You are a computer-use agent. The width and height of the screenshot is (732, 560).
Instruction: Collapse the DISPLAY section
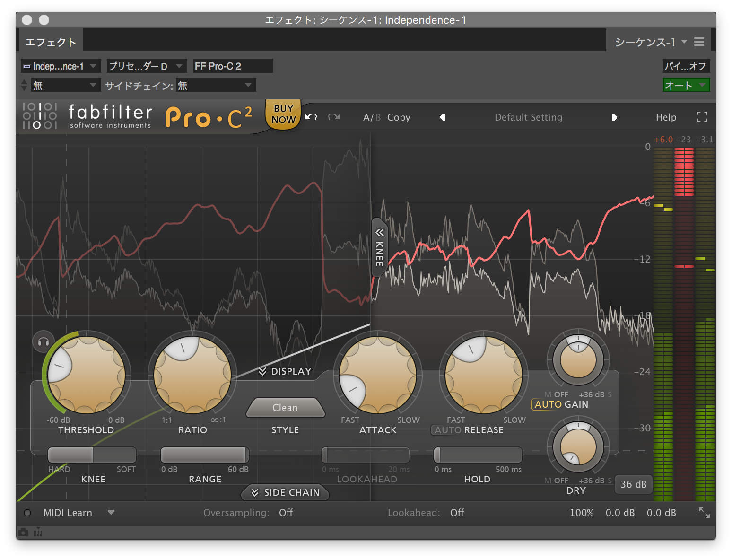coord(285,371)
